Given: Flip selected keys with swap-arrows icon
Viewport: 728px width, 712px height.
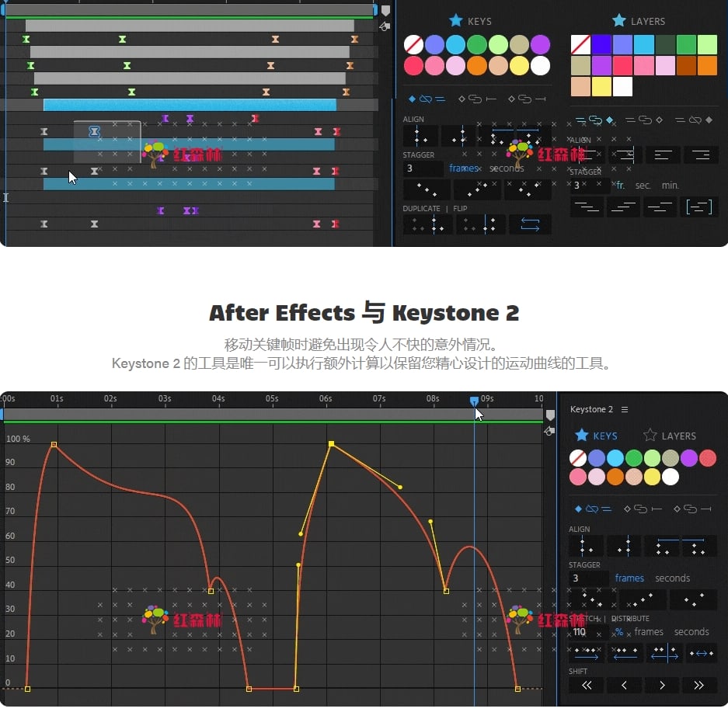Looking at the screenshot, I should [x=530, y=224].
